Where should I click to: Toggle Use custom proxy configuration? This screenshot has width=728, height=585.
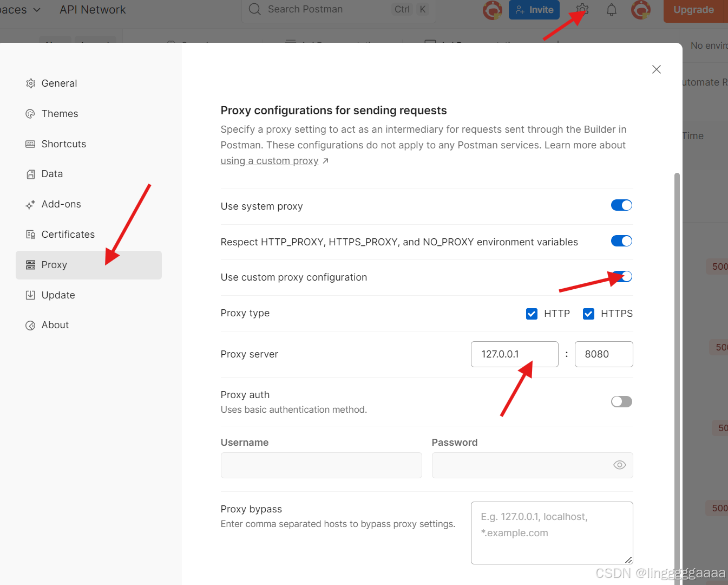pyautogui.click(x=621, y=277)
